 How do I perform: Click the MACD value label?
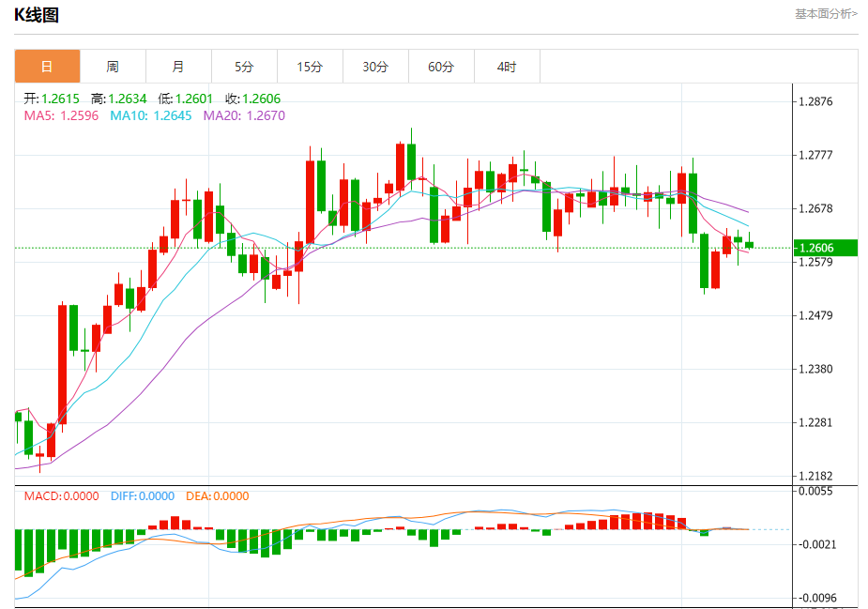point(61,496)
